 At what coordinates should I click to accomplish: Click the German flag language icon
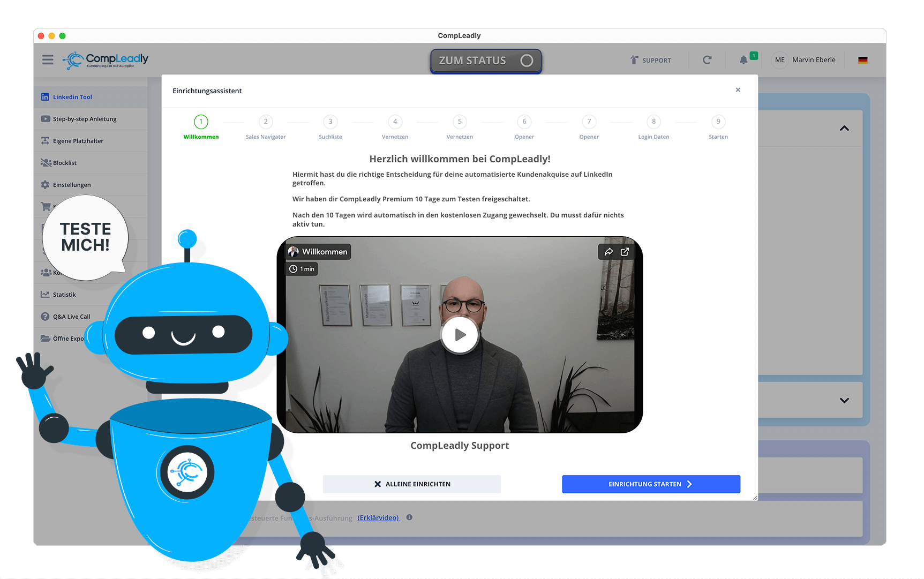pyautogui.click(x=862, y=60)
